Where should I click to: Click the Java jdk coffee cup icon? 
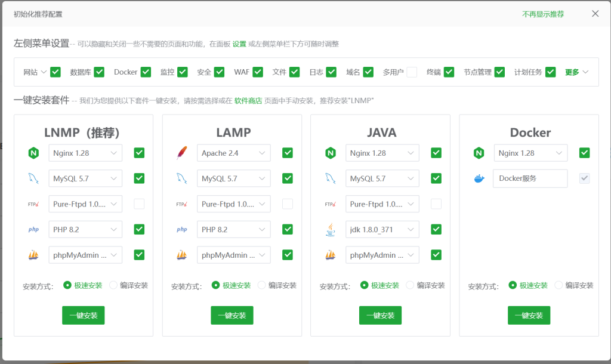click(x=330, y=230)
